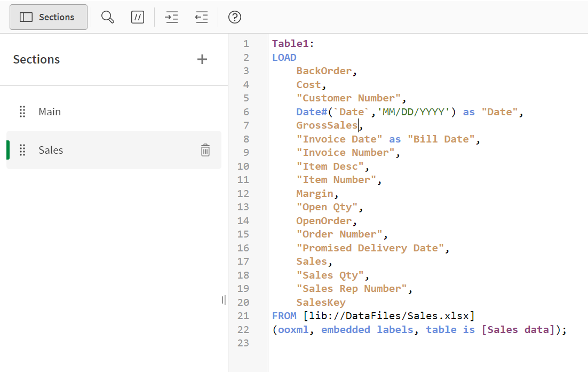Click "Item Desc" on line 10
This screenshot has height=372, width=588.
pyautogui.click(x=330, y=167)
